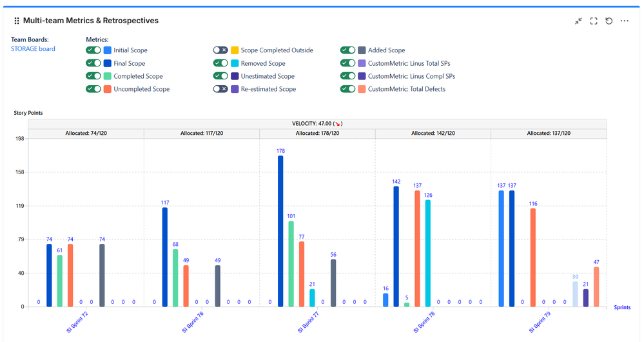
Task: Click the red velocity trend arrow
Action: [x=337, y=124]
